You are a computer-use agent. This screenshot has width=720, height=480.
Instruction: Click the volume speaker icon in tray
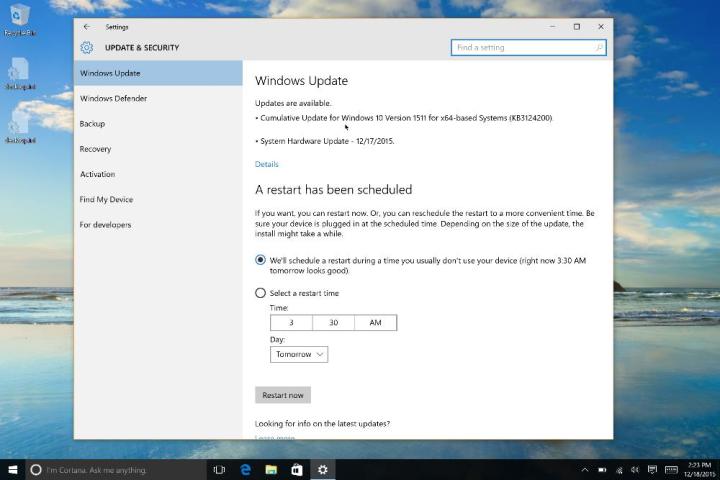(635, 469)
